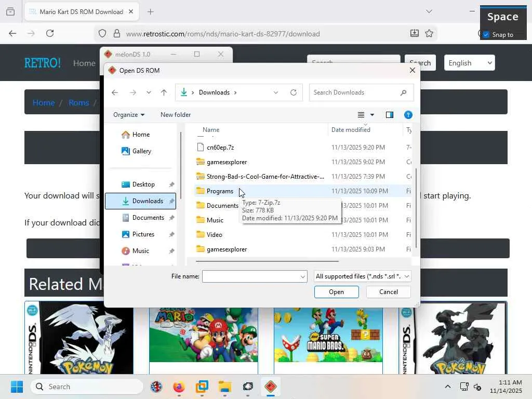Open recent locations chevron in file dialog
Viewport: 532px width, 399px height.
[x=149, y=92]
